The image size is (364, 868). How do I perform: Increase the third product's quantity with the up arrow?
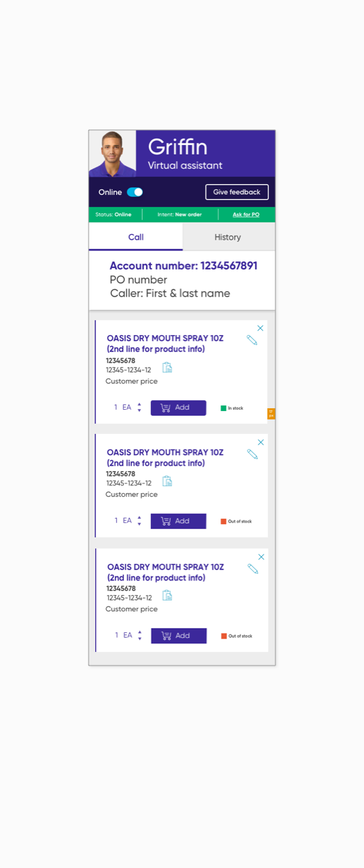140,632
